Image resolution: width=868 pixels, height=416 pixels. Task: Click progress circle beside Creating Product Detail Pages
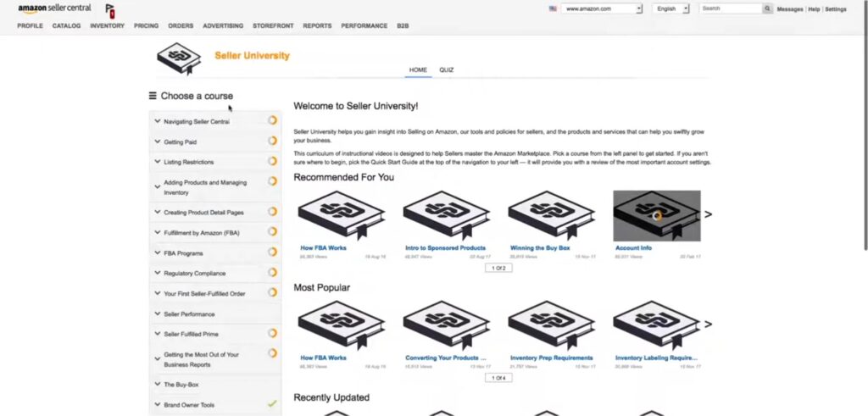[x=272, y=211]
